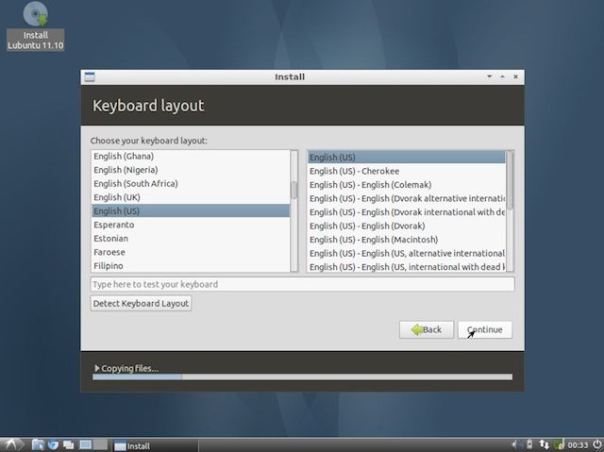Select English (South Africa) layout

pos(191,183)
